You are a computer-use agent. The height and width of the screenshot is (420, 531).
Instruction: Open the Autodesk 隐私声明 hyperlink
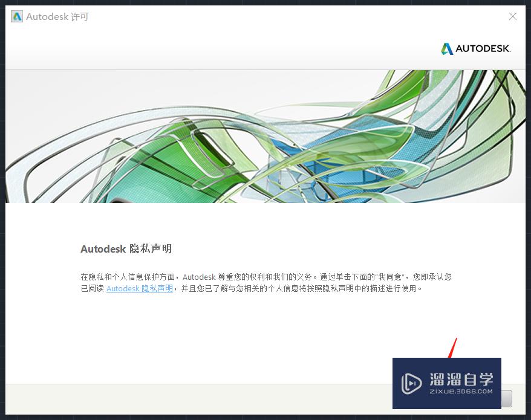140,288
